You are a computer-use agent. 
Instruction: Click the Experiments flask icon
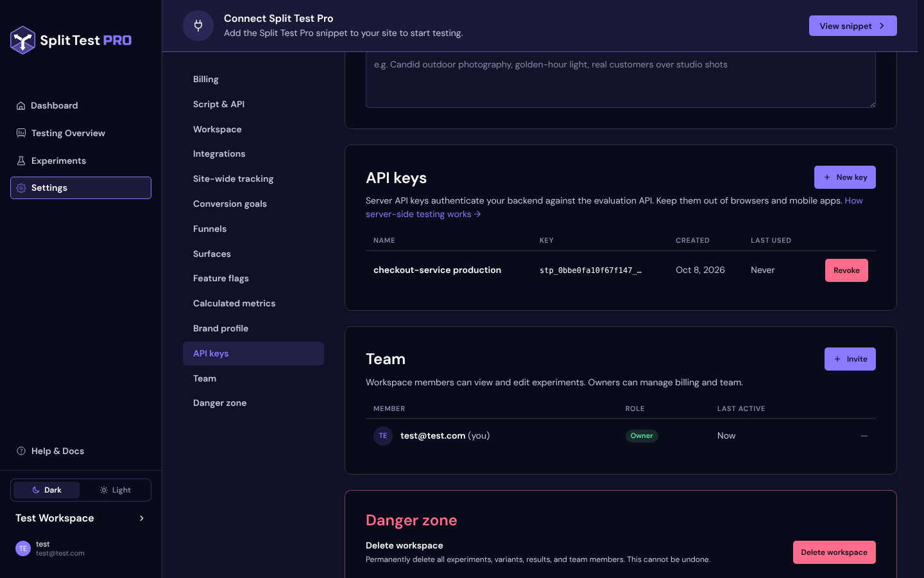click(21, 161)
